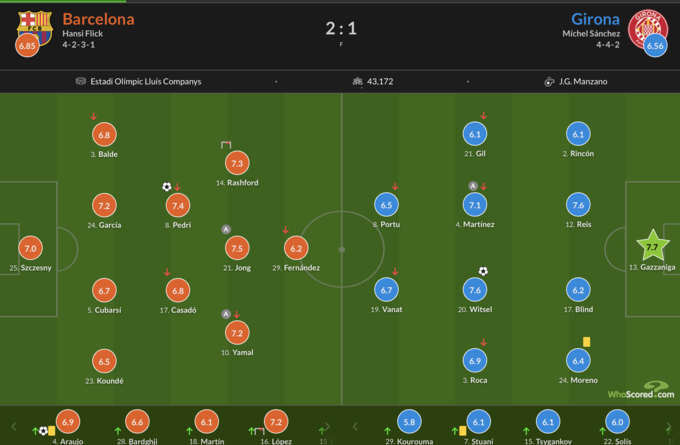The width and height of the screenshot is (680, 445).
Task: Select Gazzaniga's star rating badge
Action: point(652,246)
